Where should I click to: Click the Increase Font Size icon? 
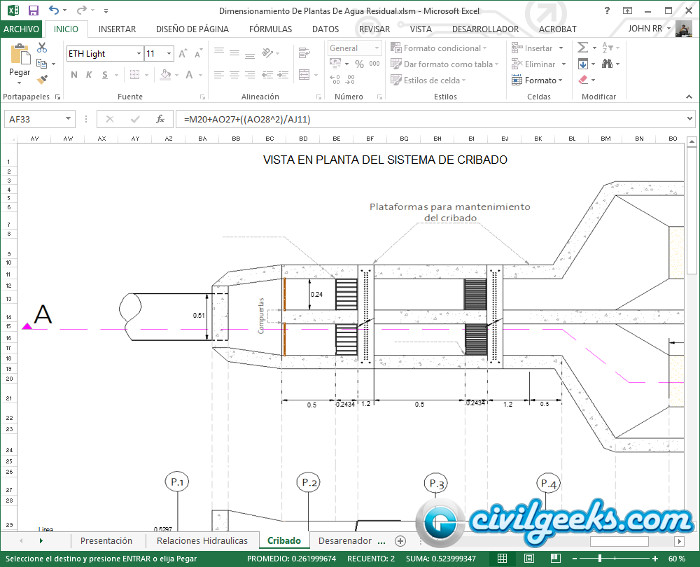pyautogui.click(x=183, y=53)
